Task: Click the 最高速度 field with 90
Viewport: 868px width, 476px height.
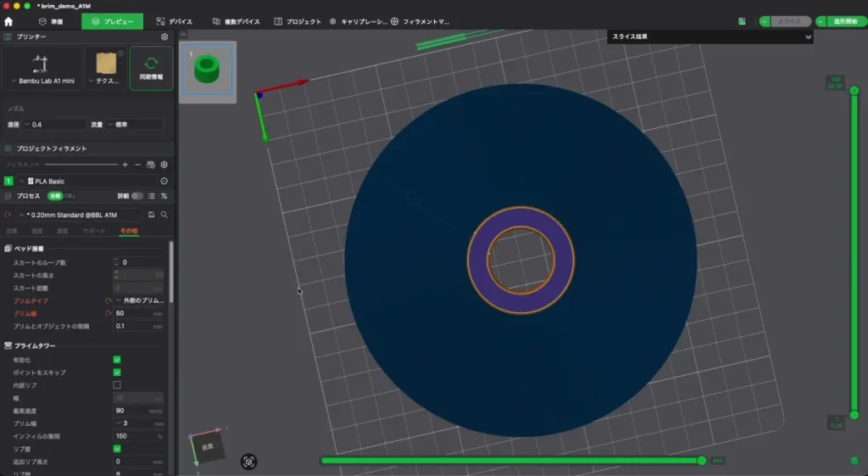Action: coord(139,411)
